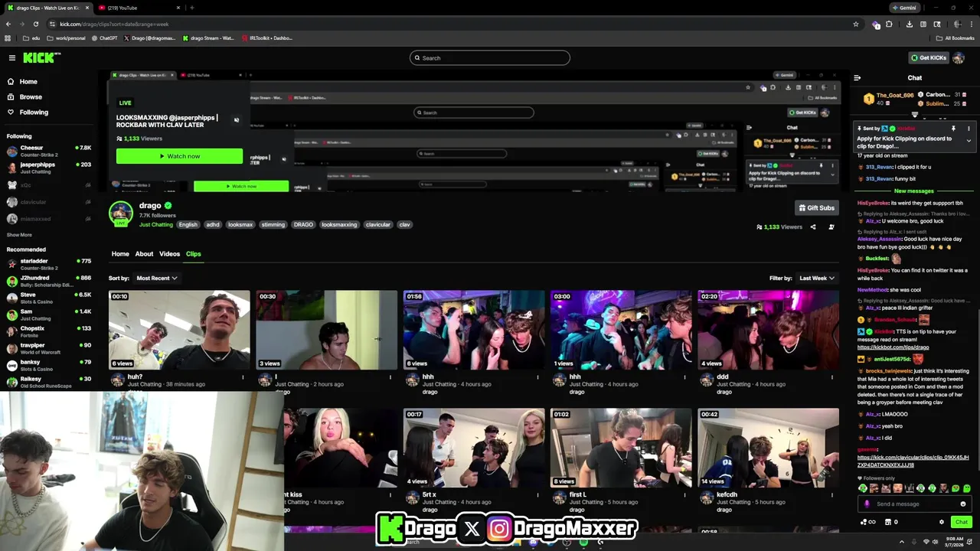This screenshot has height=551, width=980.
Task: Click the Gift Subs button
Action: [816, 207]
